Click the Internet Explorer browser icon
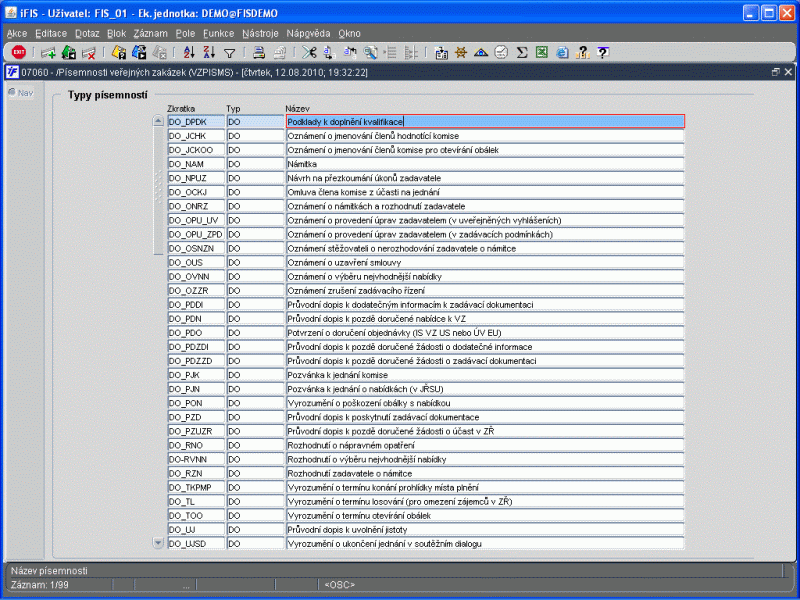800x600 pixels. pos(562,52)
